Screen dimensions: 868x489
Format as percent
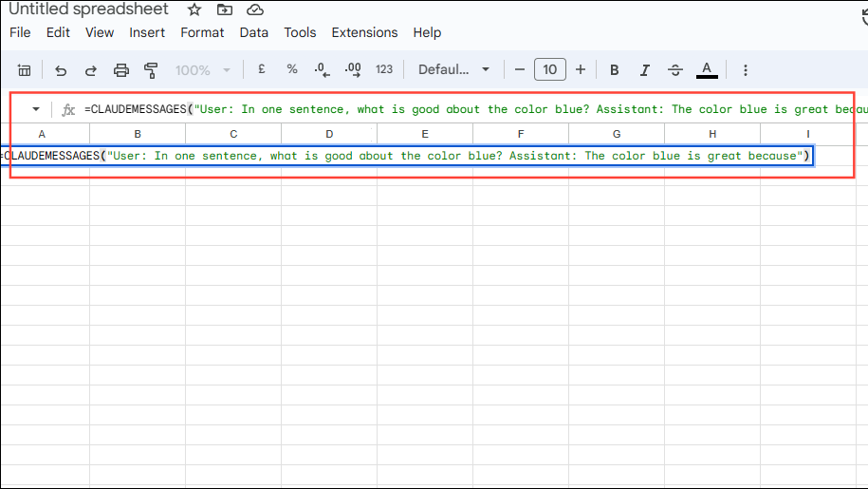click(292, 69)
